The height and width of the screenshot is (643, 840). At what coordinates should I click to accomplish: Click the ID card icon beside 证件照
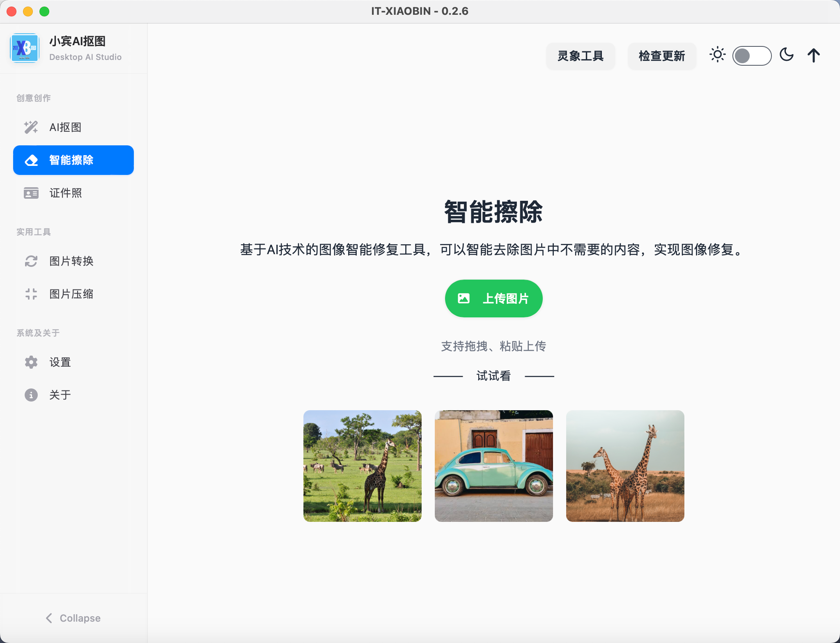tap(31, 193)
